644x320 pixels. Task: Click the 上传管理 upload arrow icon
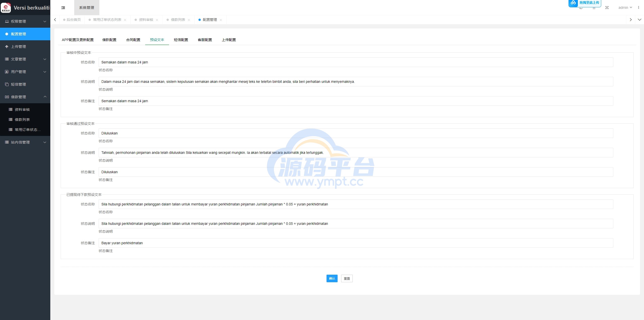(x=7, y=47)
